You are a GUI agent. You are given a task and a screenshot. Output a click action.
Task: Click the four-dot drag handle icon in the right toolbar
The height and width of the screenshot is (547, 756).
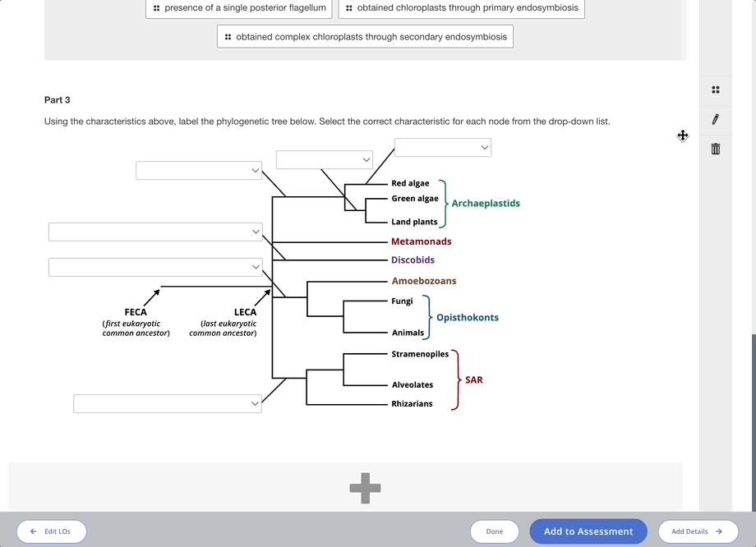coord(715,90)
